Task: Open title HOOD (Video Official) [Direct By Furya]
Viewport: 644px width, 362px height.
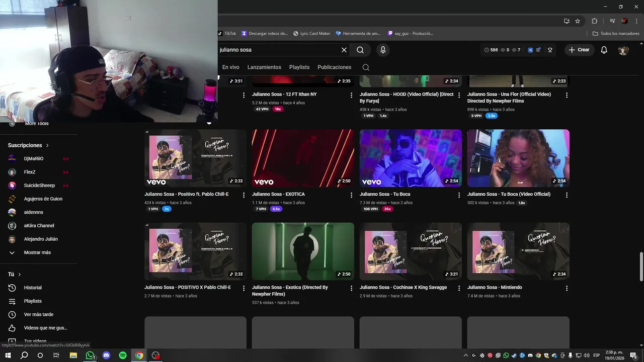Action: click(x=407, y=98)
